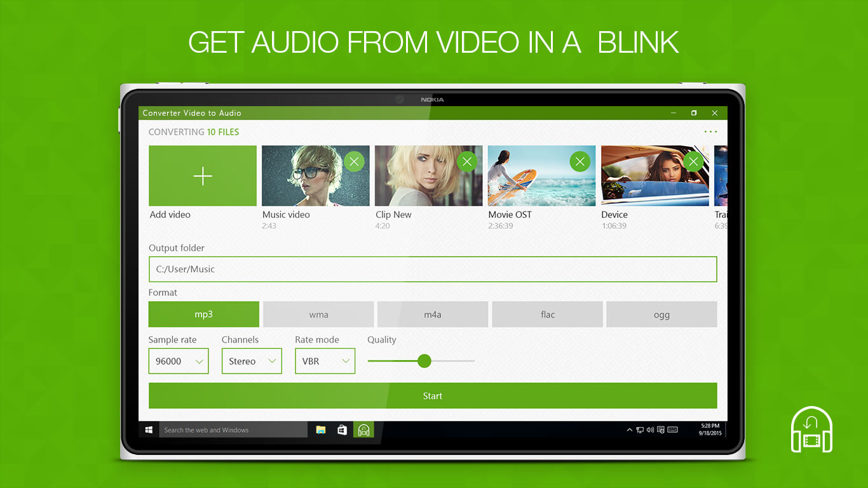Image resolution: width=868 pixels, height=488 pixels.
Task: Select the Movie OST thumbnail
Action: [541, 176]
